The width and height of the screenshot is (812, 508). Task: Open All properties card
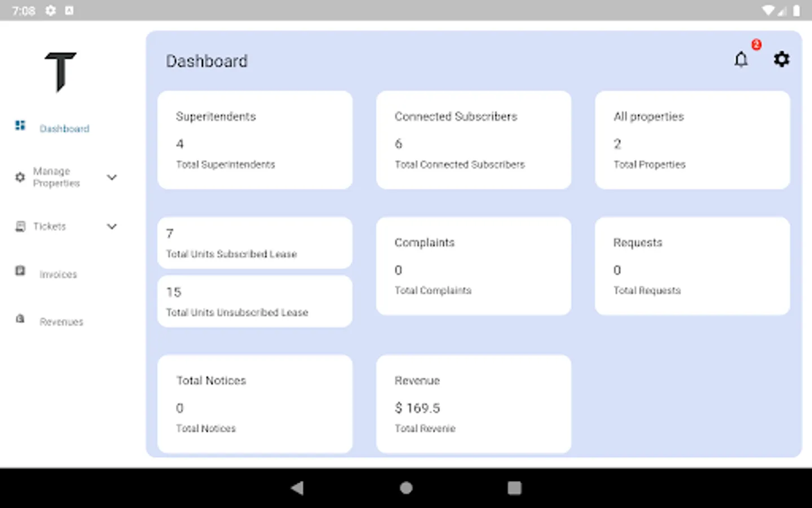click(x=692, y=140)
